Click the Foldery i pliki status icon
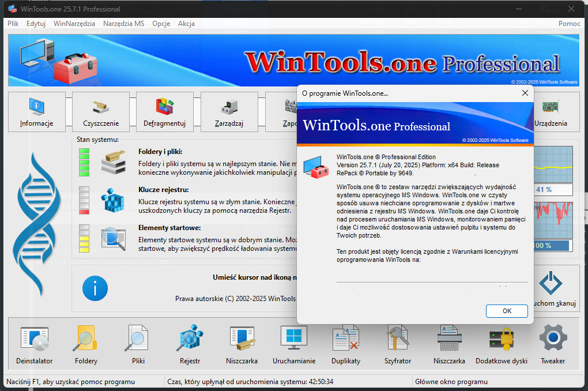This screenshot has width=588, height=391. click(x=113, y=162)
